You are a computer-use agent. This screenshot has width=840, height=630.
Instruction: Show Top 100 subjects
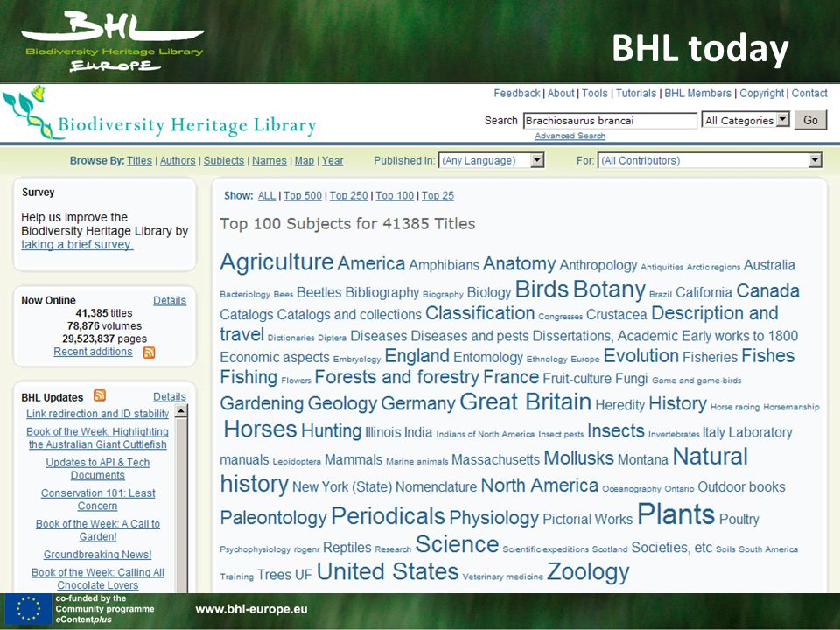[x=395, y=195]
